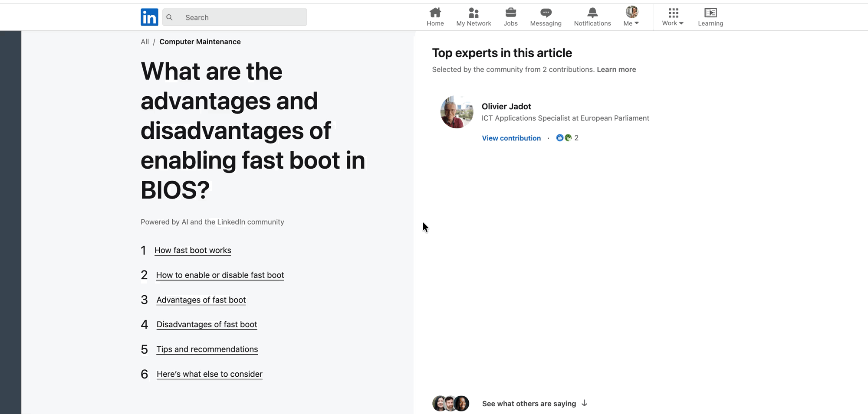This screenshot has height=414, width=868.
Task: Open the My Network icon
Action: pyautogui.click(x=473, y=13)
